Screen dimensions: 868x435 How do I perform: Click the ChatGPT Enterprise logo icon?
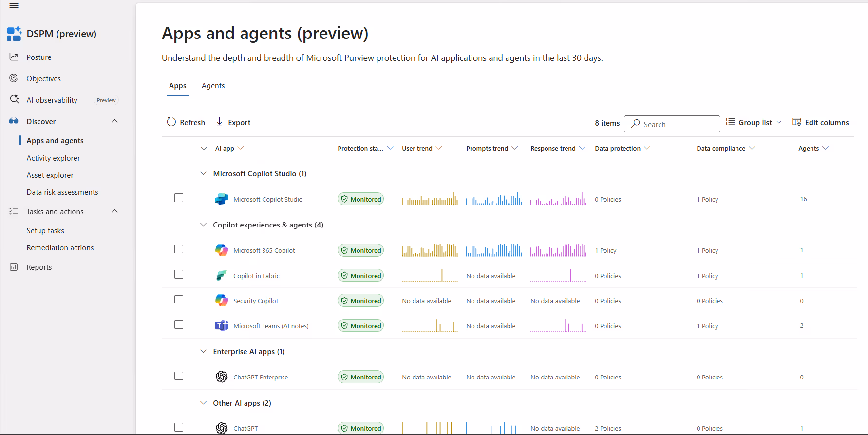pos(222,377)
